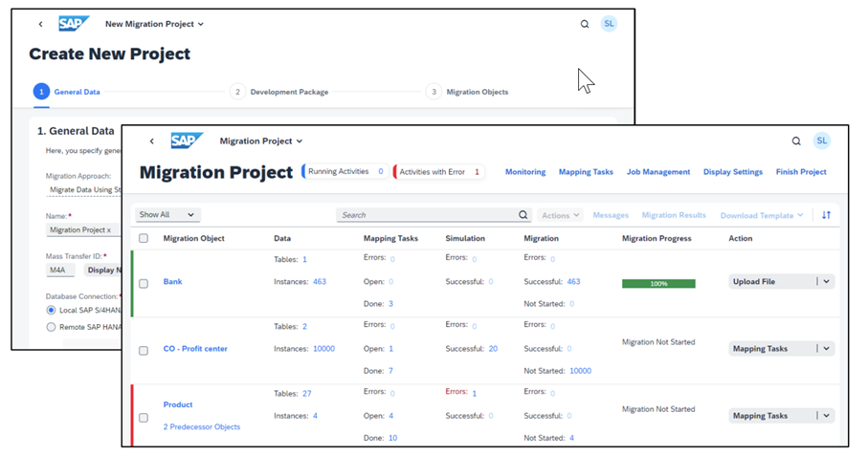Click magnifier icon in table search field
This screenshot has height=456, width=868.
tap(523, 215)
